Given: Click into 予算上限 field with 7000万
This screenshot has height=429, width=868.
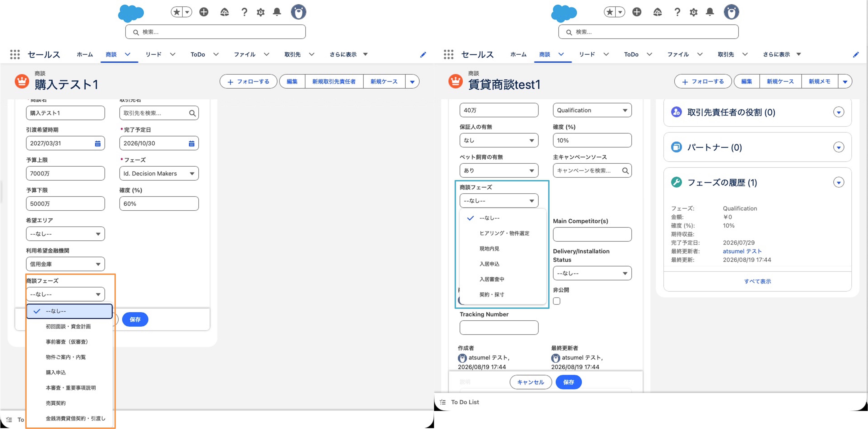Looking at the screenshot, I should pyautogui.click(x=65, y=173).
